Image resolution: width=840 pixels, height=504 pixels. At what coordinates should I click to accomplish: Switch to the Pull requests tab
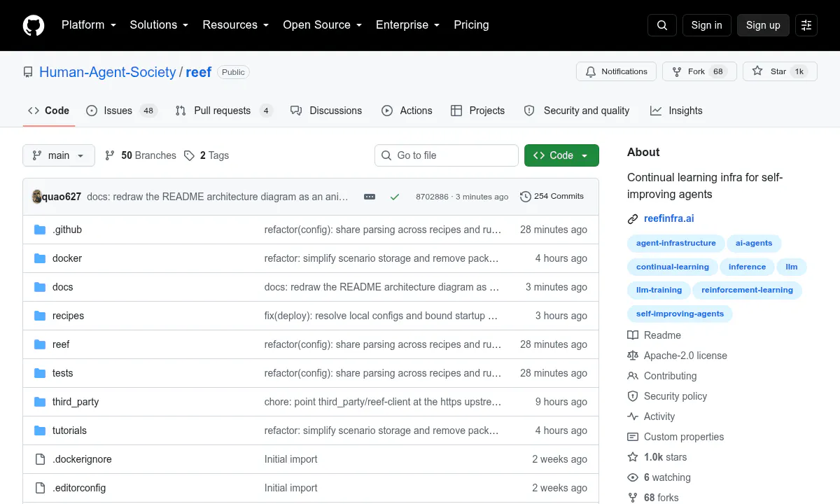click(223, 111)
